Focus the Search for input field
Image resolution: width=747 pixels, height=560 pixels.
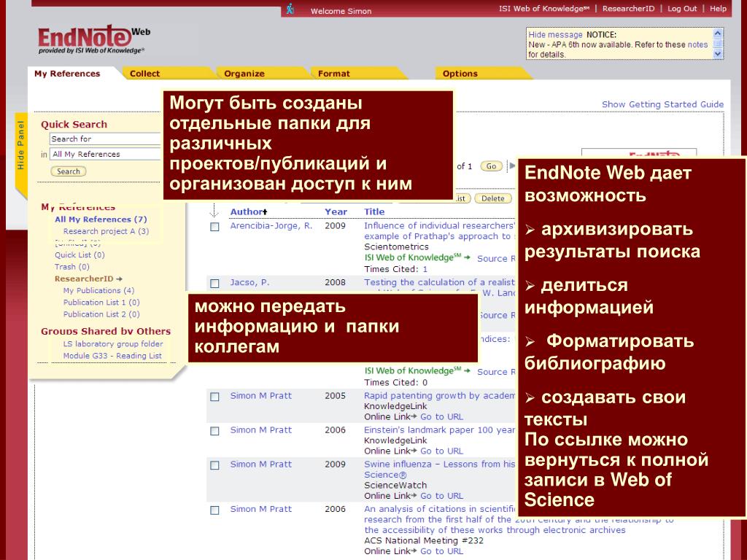tap(105, 139)
